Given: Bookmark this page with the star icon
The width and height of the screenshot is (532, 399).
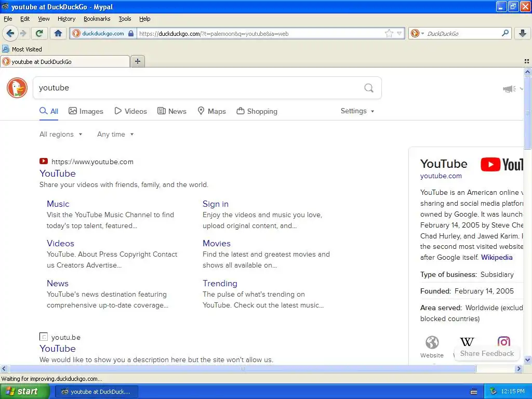Looking at the screenshot, I should tap(389, 33).
